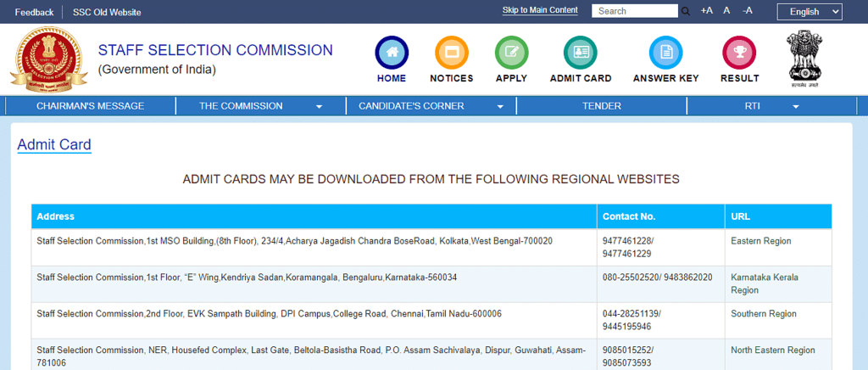The image size is (868, 370).
Task: Open CHAIRMAN'S MESSAGE menu item
Action: (90, 106)
